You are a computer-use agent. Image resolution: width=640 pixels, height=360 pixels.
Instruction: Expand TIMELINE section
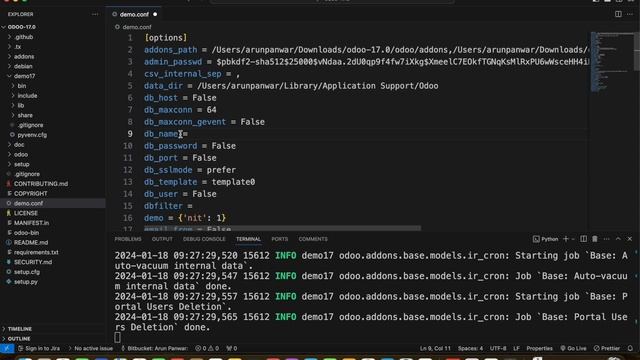pos(20,329)
